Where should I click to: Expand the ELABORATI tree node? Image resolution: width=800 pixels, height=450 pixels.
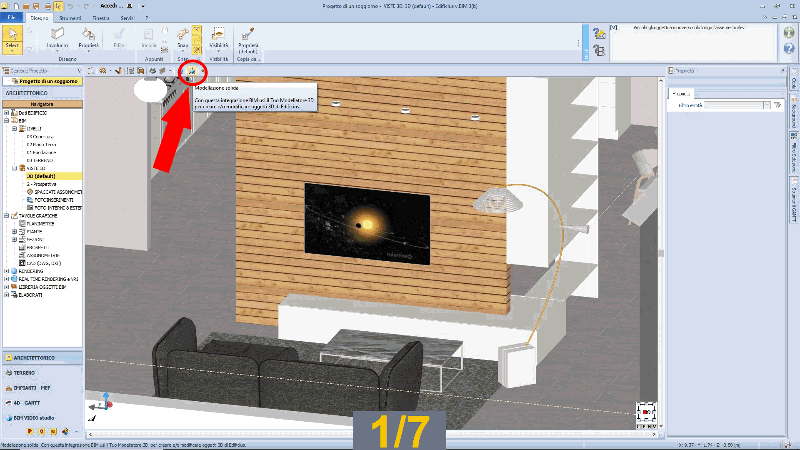click(7, 295)
